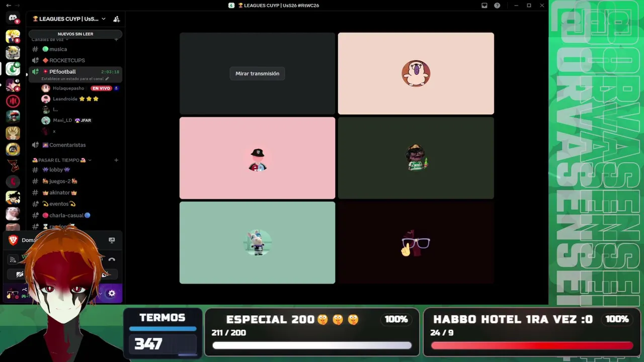Open the akinator channel

pyautogui.click(x=75, y=193)
